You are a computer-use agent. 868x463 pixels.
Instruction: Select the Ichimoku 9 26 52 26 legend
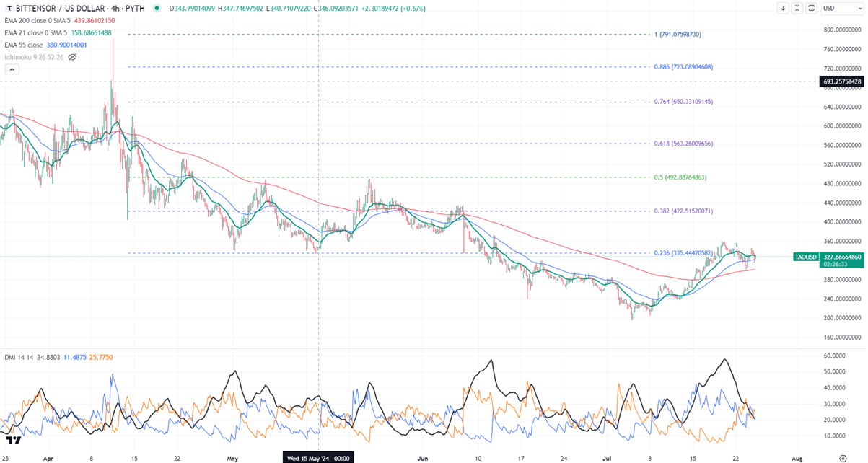pos(34,57)
